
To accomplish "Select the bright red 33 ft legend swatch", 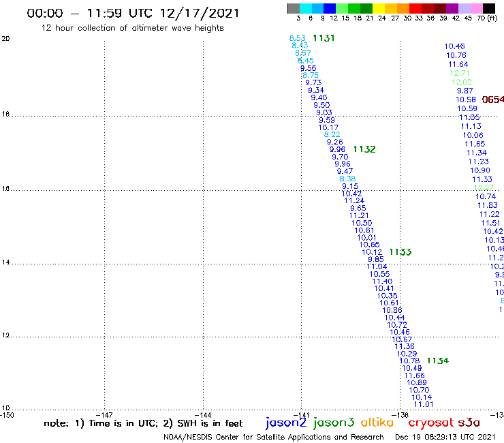I will 415,8.
